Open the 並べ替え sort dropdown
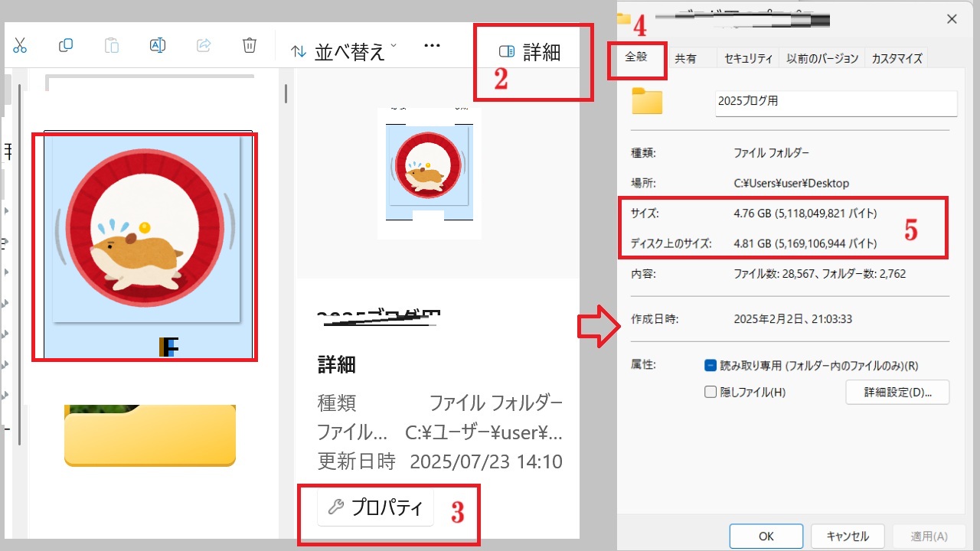This screenshot has height=551, width=980. (344, 52)
